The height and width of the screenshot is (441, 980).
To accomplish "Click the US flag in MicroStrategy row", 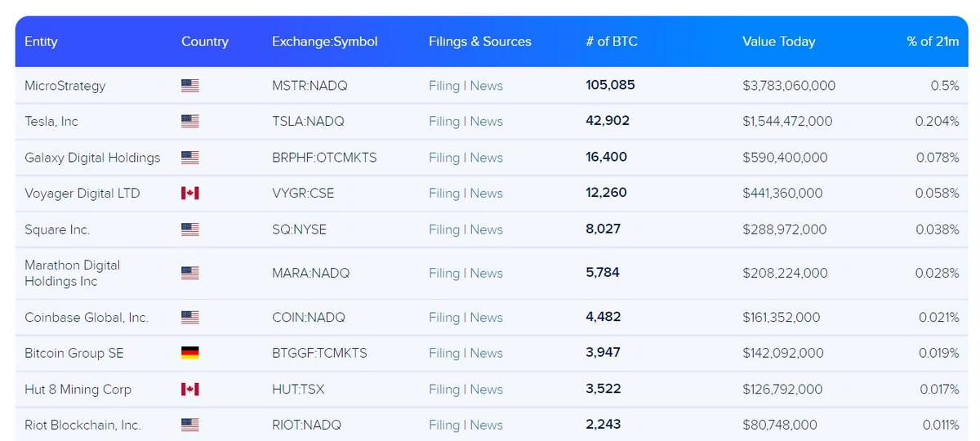I will pyautogui.click(x=190, y=86).
